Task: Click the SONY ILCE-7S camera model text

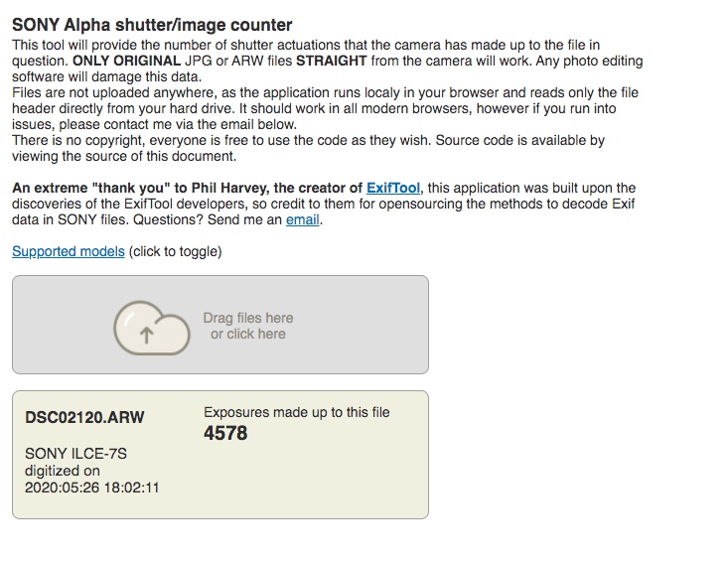Action: [75, 454]
